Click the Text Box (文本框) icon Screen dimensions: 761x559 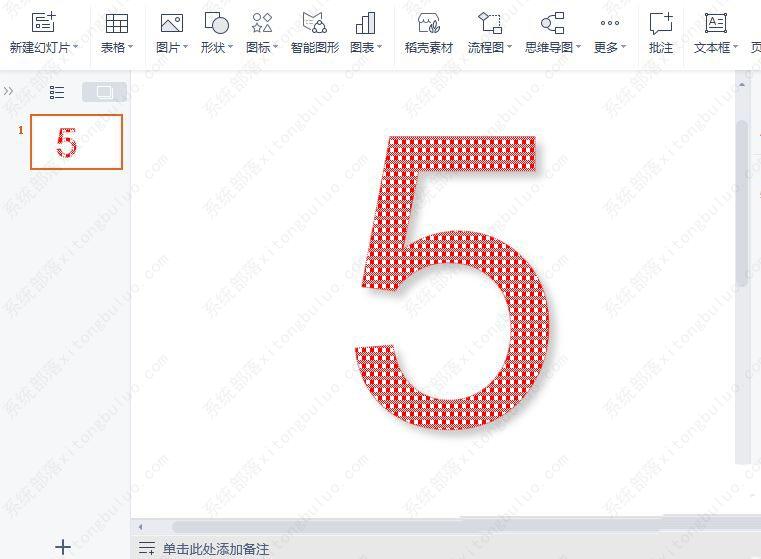pyautogui.click(x=716, y=23)
